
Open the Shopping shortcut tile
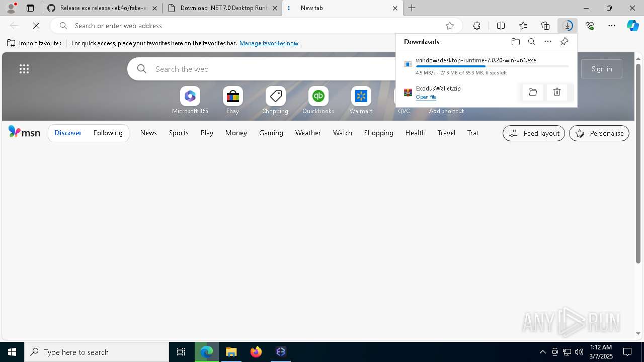point(275,100)
